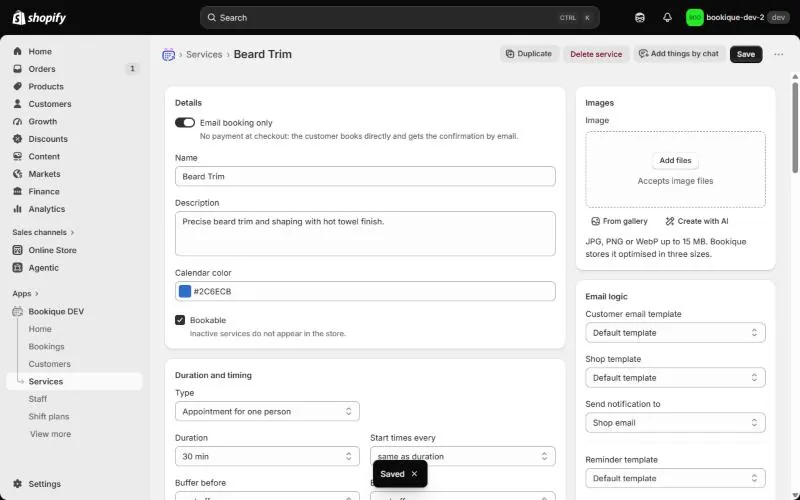Uncheck the Bookable checkbox

180,320
